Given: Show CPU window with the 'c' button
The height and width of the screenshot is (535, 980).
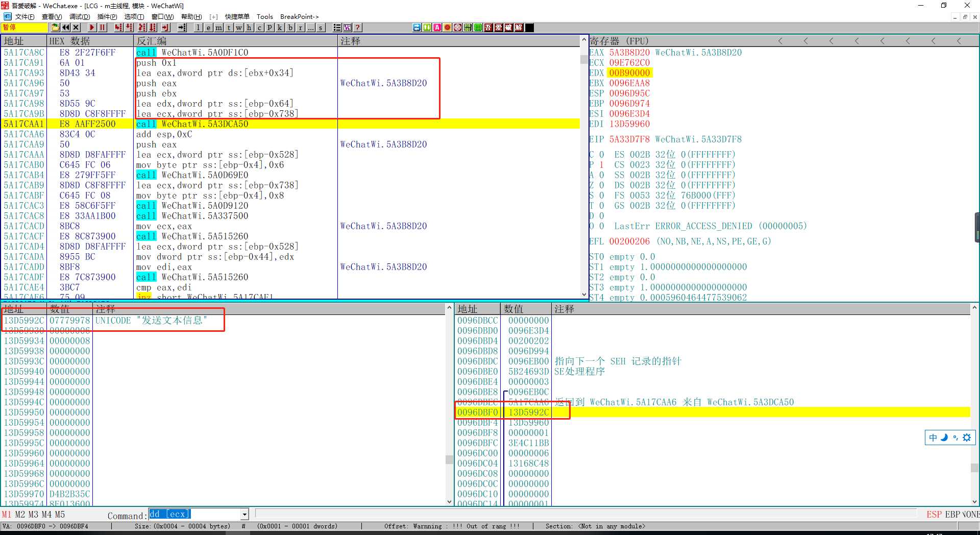Looking at the screenshot, I should tap(259, 28).
